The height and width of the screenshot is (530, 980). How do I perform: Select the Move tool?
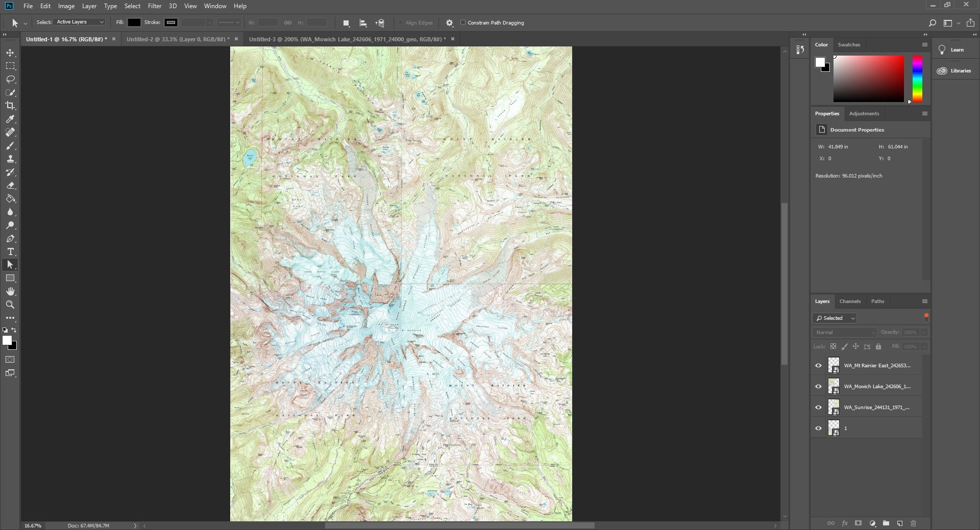pos(10,52)
